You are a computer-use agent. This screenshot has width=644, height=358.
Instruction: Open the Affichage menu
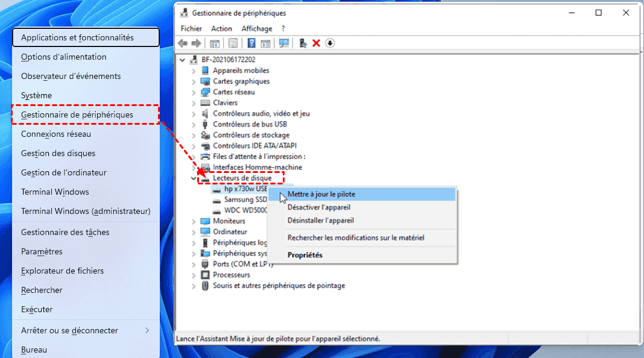tap(257, 28)
